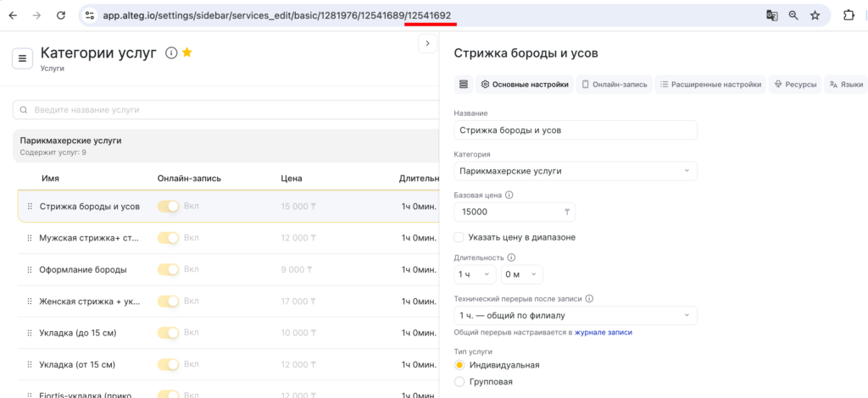Screen dimensions: 868x398
Task: Open the Расширенные настройки tab
Action: tap(711, 84)
